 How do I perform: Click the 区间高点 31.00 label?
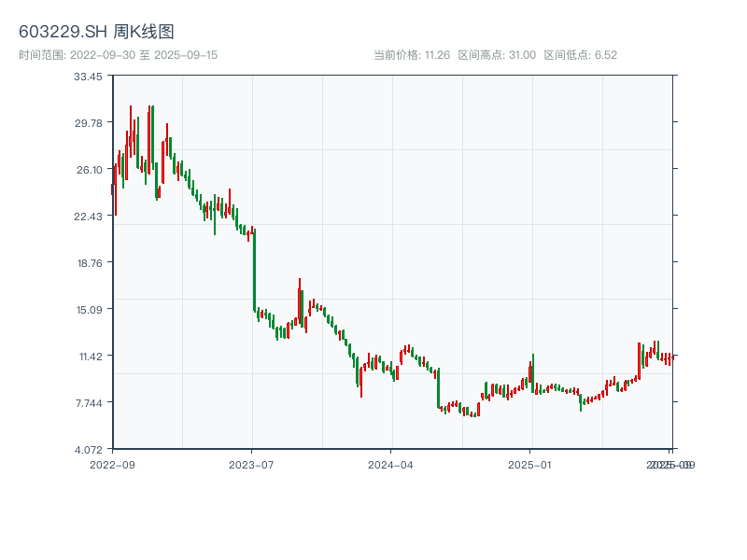pos(497,55)
